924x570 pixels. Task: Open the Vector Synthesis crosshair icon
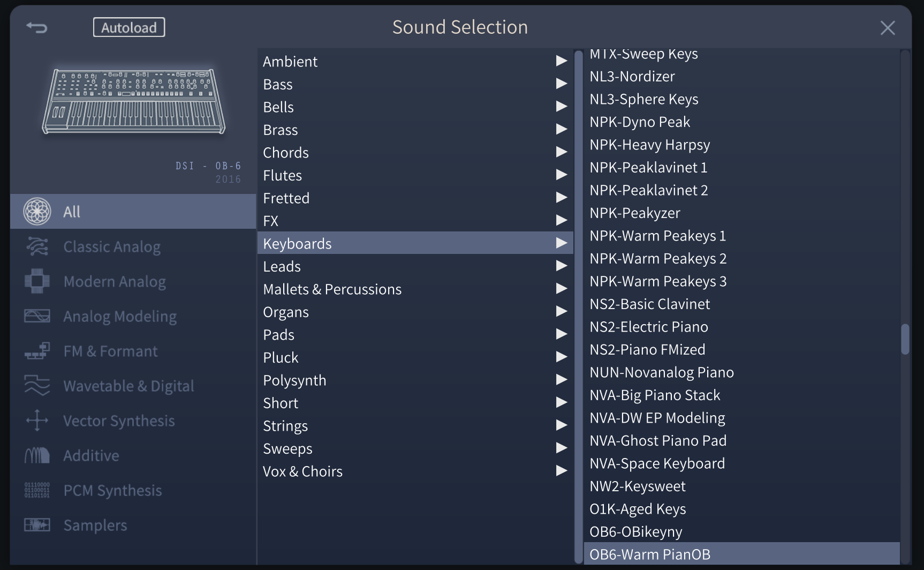click(37, 420)
